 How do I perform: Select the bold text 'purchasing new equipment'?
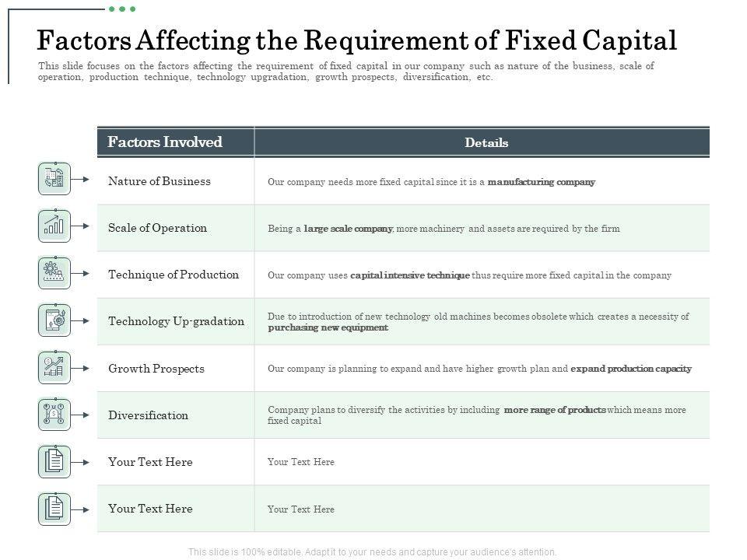coord(328,328)
